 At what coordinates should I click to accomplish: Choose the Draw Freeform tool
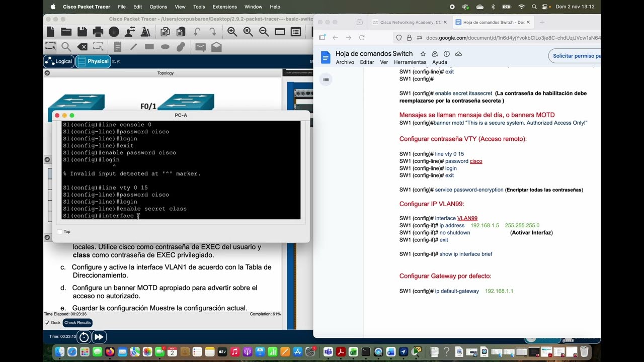click(x=181, y=47)
